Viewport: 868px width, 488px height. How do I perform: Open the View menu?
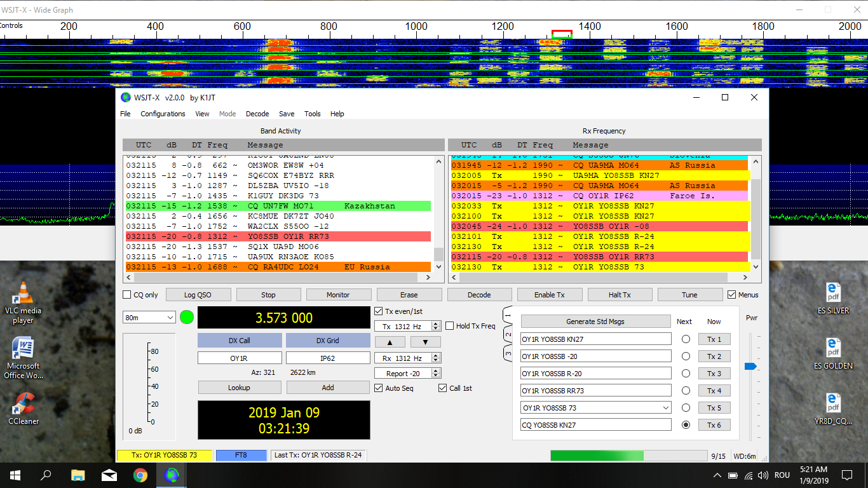click(202, 114)
